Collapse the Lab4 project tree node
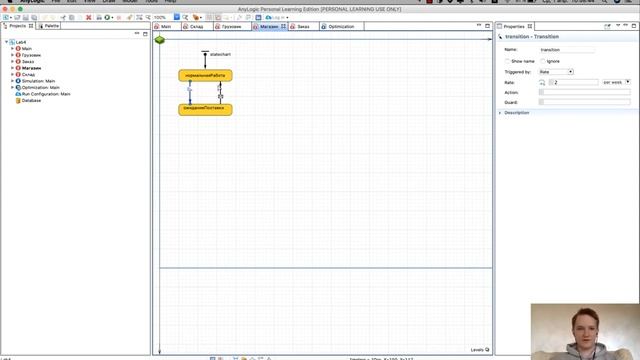Screen dimensions: 640x360 pos(7,42)
